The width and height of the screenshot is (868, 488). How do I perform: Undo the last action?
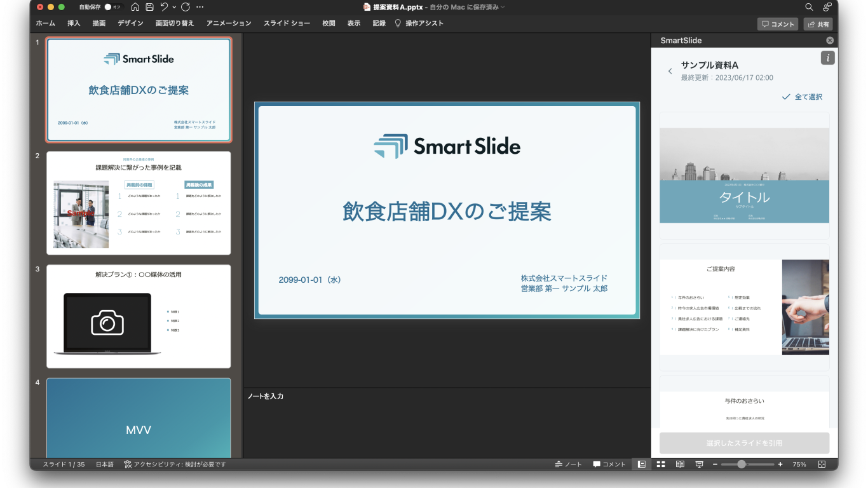tap(164, 7)
